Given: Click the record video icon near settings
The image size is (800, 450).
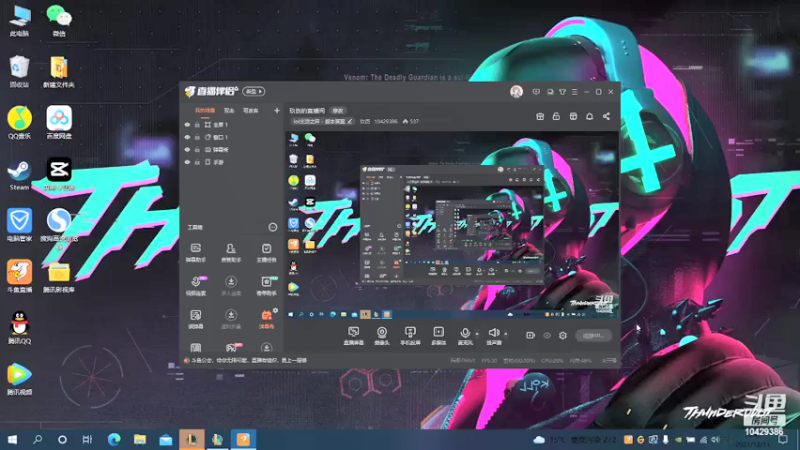Looking at the screenshot, I should [531, 335].
